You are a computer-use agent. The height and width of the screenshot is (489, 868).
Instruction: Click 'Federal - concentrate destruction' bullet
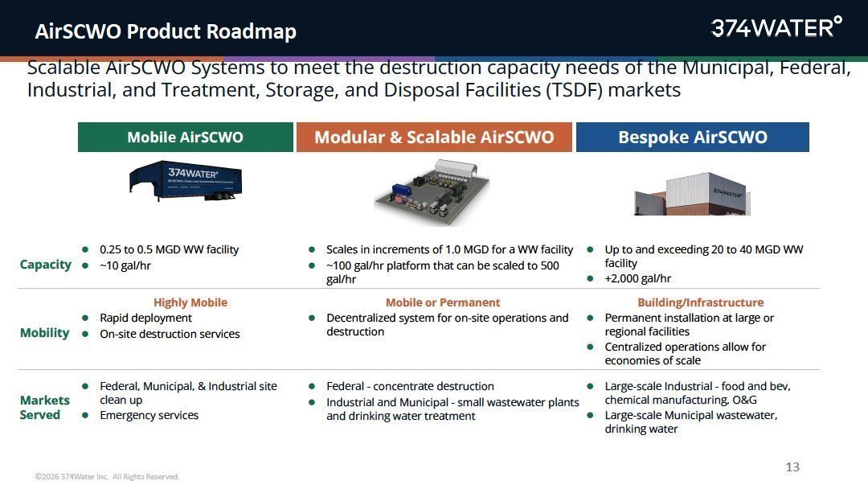point(410,387)
